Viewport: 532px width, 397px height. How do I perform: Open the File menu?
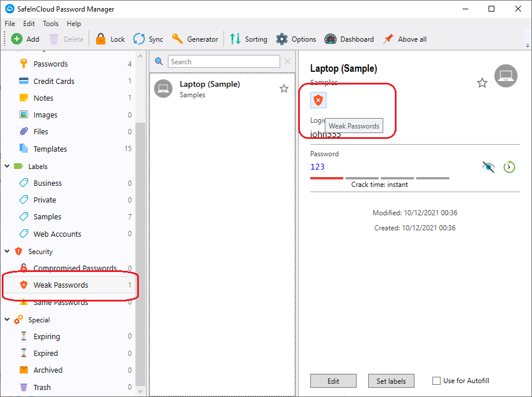(x=10, y=23)
